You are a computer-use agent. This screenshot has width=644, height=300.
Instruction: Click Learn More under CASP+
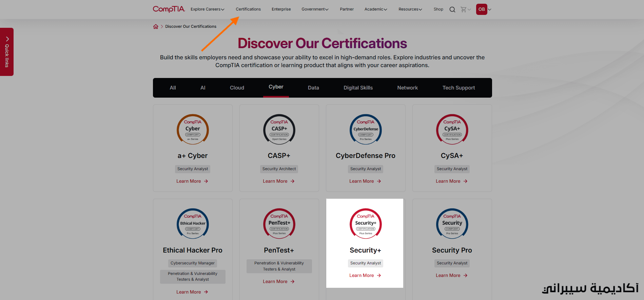point(279,181)
